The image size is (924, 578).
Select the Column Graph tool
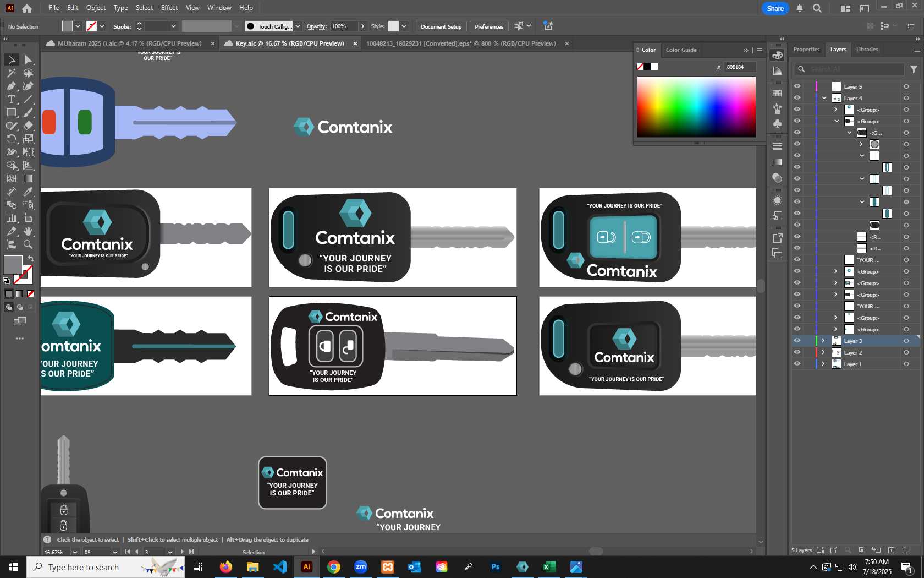[11, 218]
